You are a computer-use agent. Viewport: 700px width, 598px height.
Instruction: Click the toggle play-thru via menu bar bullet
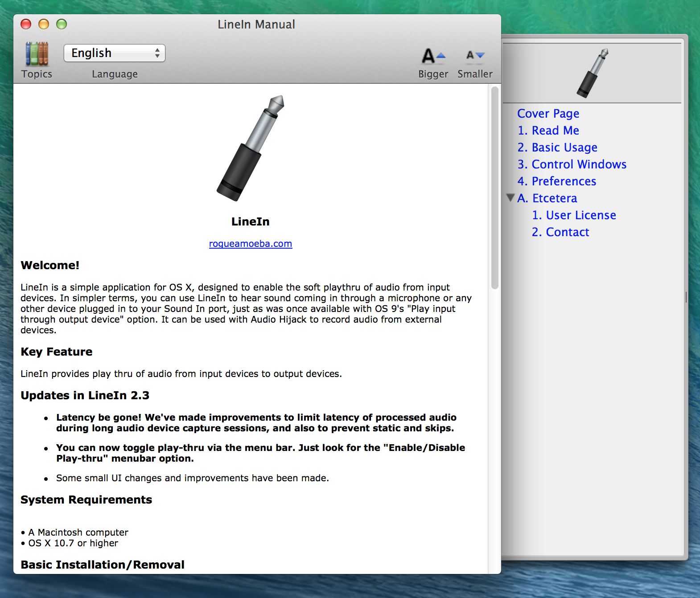261,453
